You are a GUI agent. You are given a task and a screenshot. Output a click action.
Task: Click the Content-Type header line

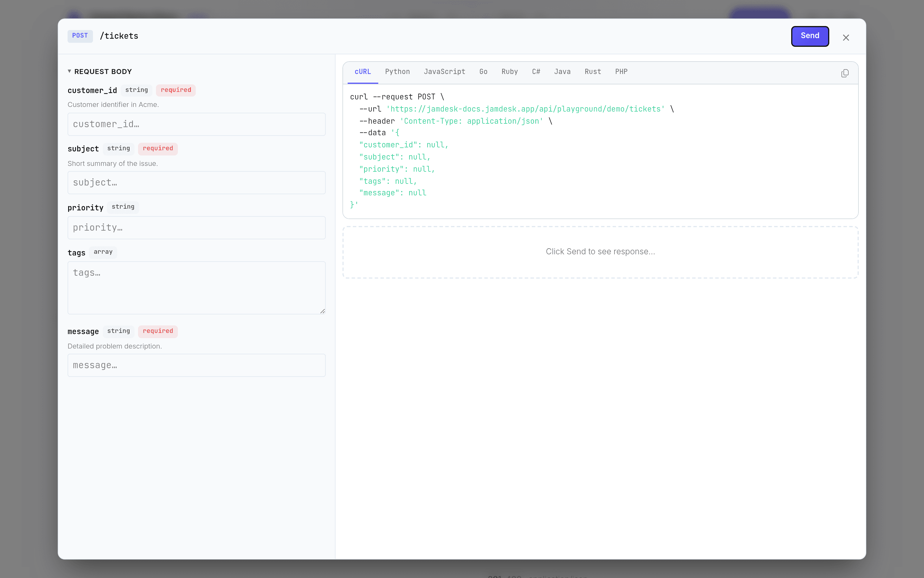(456, 121)
